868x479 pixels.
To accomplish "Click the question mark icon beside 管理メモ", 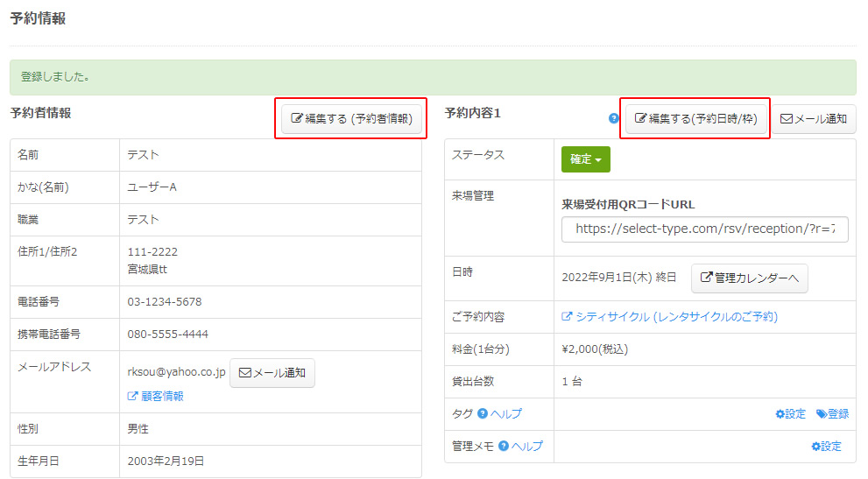I will point(504,446).
